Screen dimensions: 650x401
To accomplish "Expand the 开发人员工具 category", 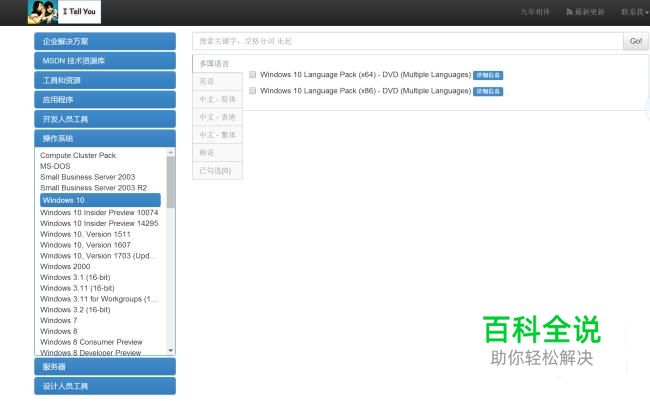I will click(105, 119).
